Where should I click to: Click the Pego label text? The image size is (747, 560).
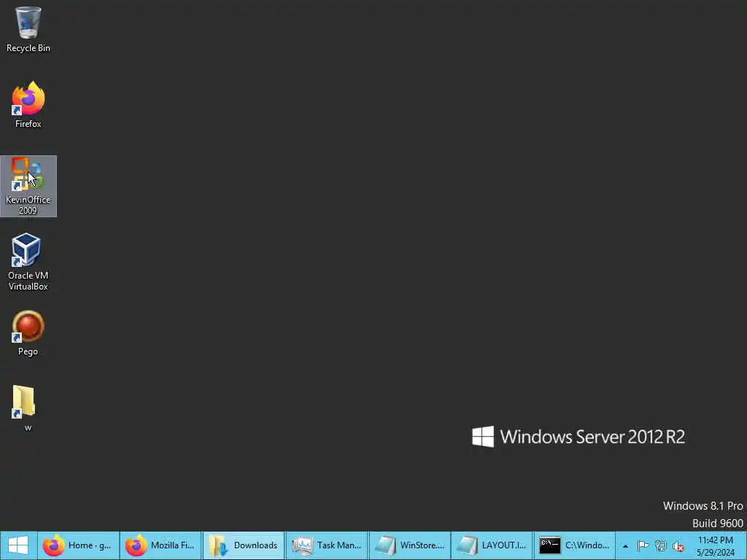[28, 351]
